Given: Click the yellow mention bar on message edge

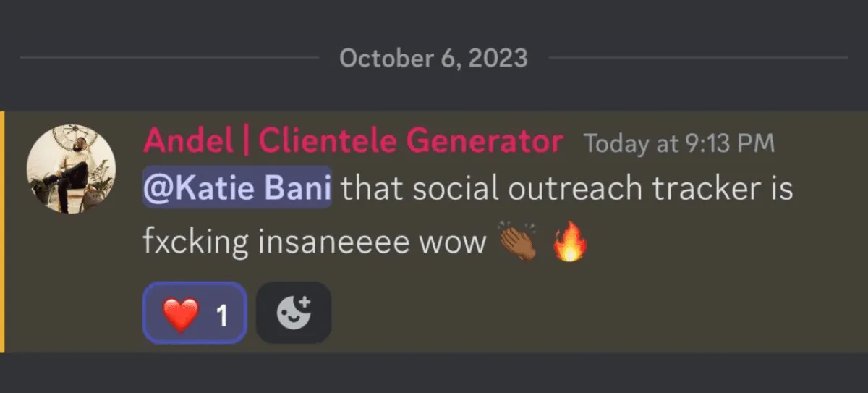Looking at the screenshot, I should point(3,232).
